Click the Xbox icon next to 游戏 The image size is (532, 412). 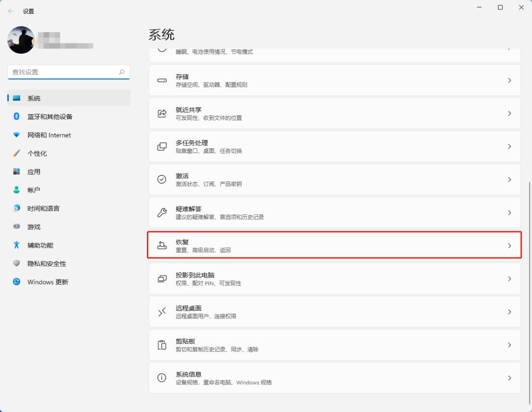point(15,227)
